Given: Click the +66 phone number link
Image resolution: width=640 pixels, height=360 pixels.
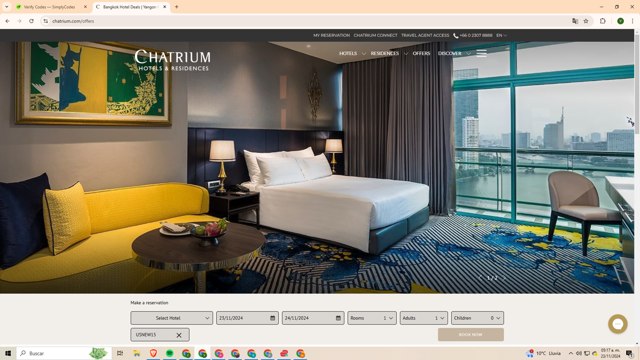Looking at the screenshot, I should [x=473, y=36].
